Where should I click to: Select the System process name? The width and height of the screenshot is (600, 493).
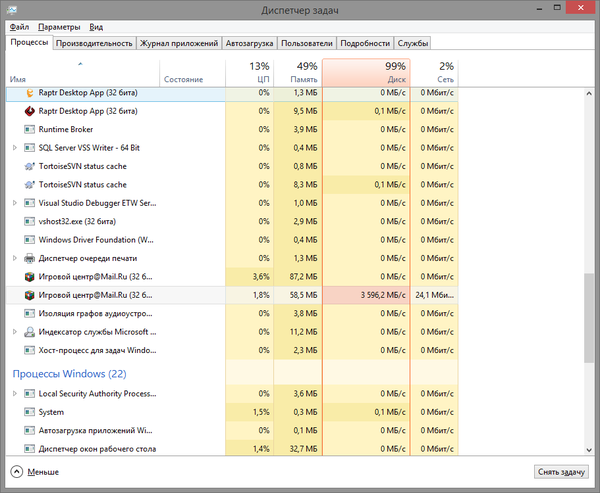[x=51, y=412]
